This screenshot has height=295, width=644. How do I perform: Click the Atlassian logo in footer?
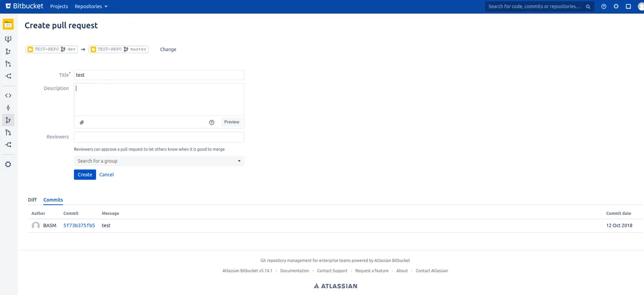(335, 286)
